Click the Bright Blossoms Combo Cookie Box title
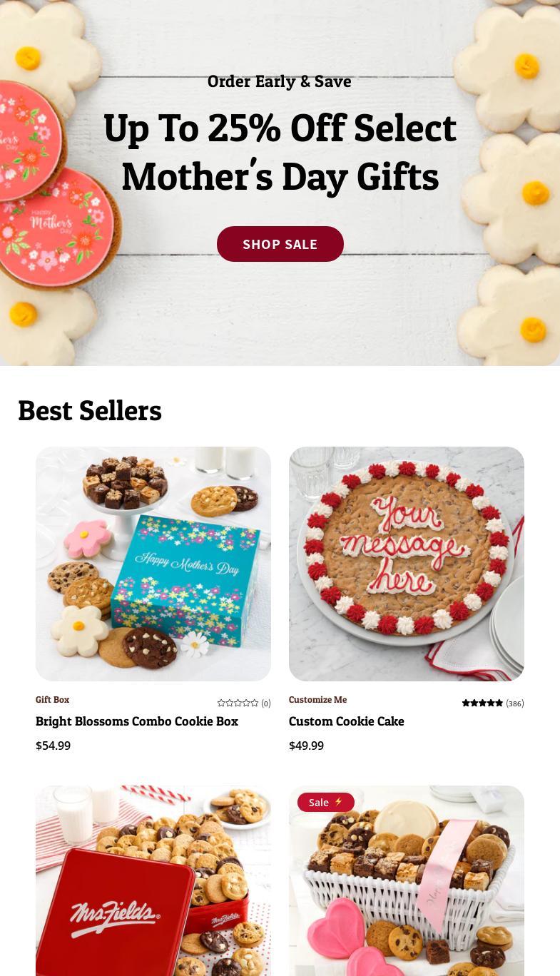 [137, 721]
